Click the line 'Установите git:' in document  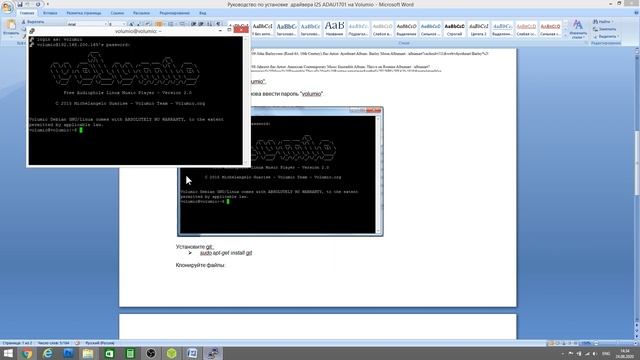point(195,247)
